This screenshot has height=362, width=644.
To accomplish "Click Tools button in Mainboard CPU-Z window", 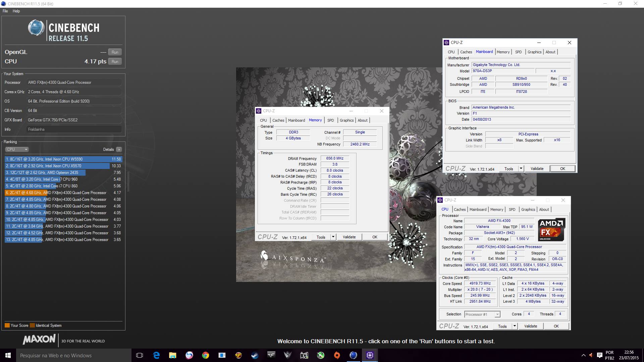I will tap(509, 169).
